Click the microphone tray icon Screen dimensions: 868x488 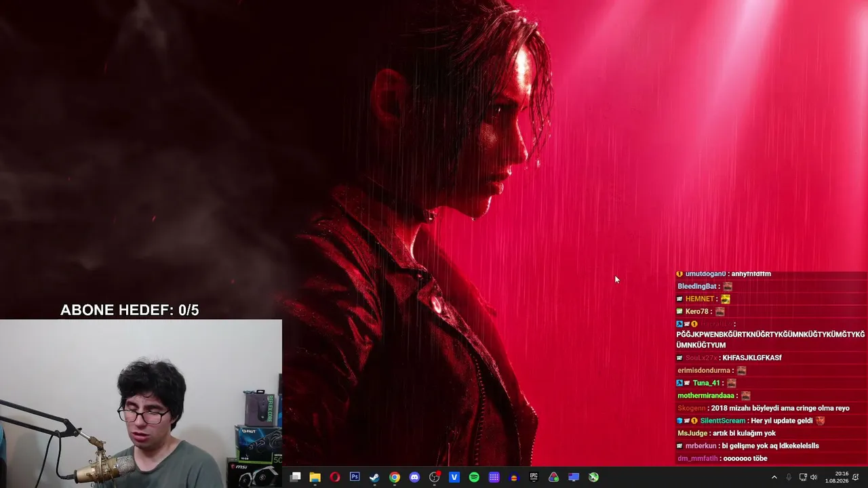(x=789, y=477)
